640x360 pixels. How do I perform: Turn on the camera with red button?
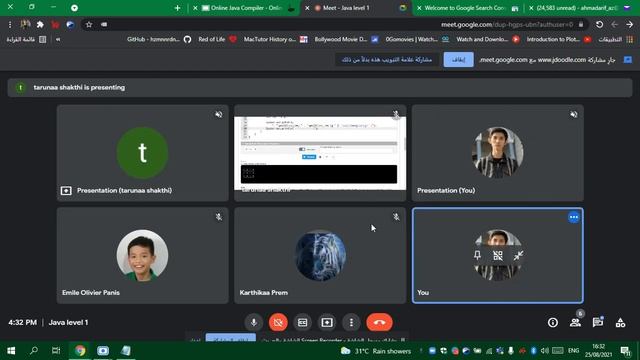coord(278,322)
